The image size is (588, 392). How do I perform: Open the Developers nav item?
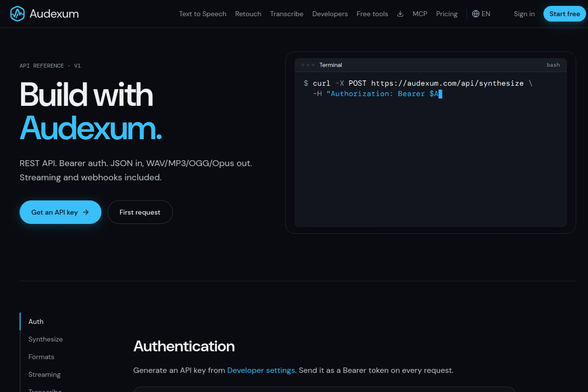click(330, 14)
